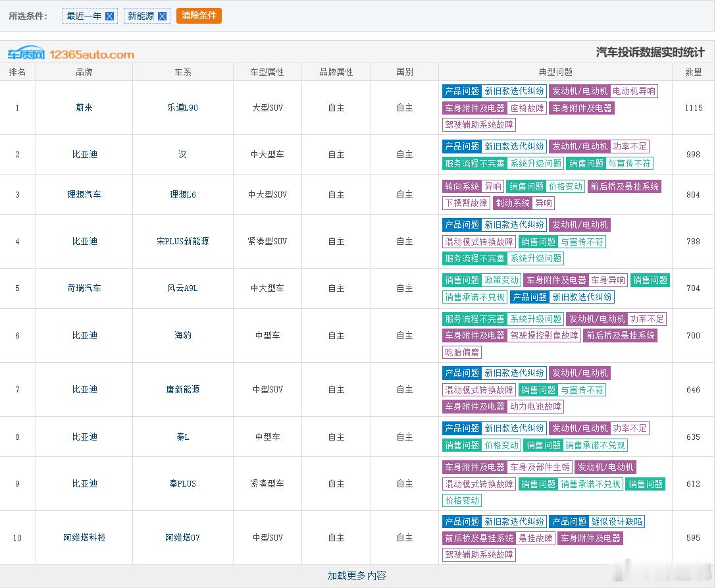Click 销售承诺不兑现 tag in 风云A9L row
The width and height of the screenshot is (718, 588).
(x=475, y=297)
